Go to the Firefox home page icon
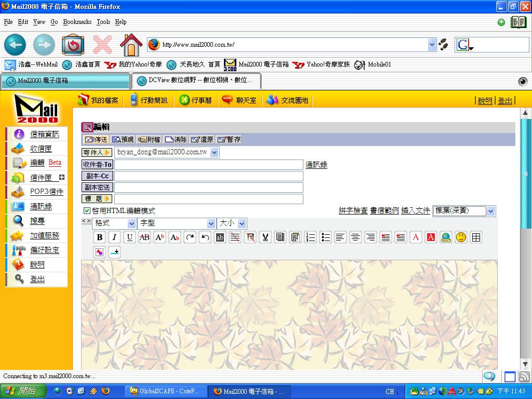Screen dimensions: 532x399 tap(131, 45)
